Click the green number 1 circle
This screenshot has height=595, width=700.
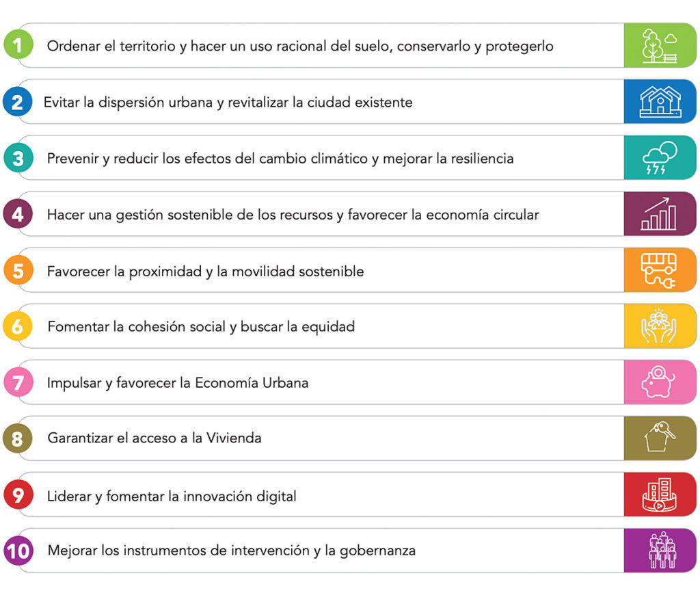(x=18, y=46)
